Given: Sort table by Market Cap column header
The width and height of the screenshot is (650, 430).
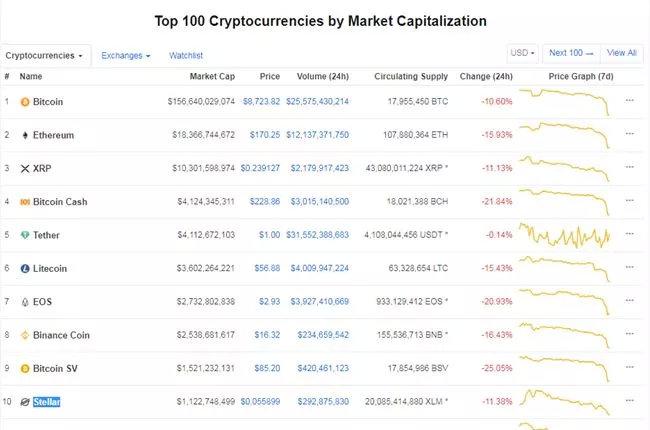Looking at the screenshot, I should click(212, 76).
